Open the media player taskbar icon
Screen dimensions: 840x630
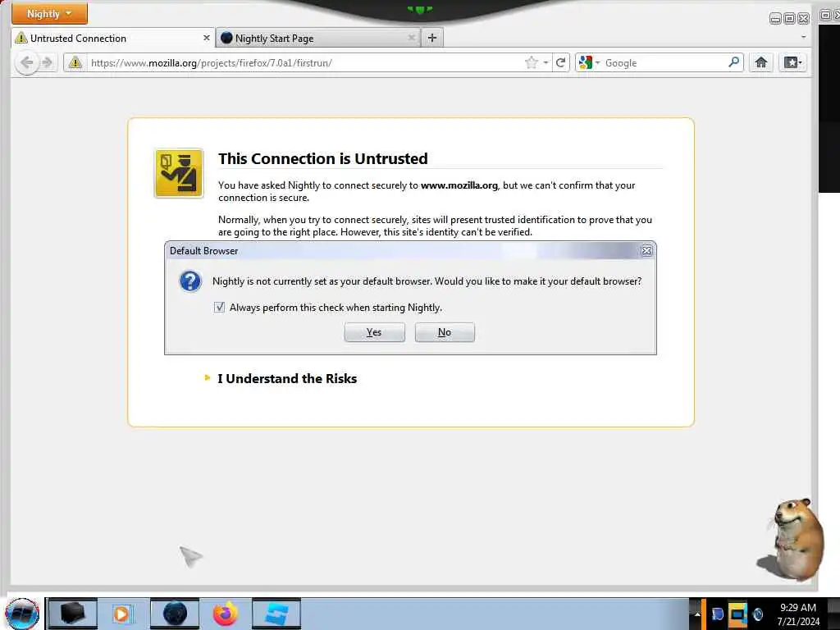(121, 614)
